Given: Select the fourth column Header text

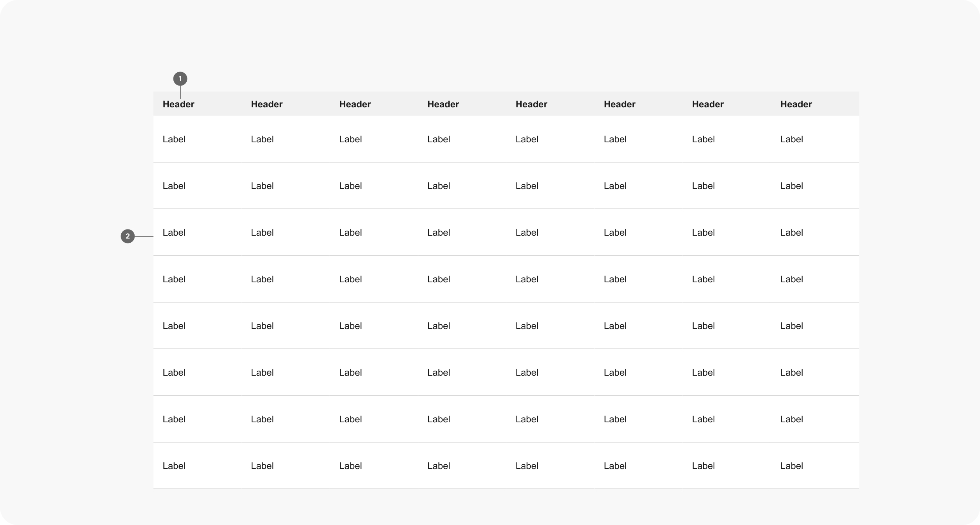Looking at the screenshot, I should tap(443, 104).
